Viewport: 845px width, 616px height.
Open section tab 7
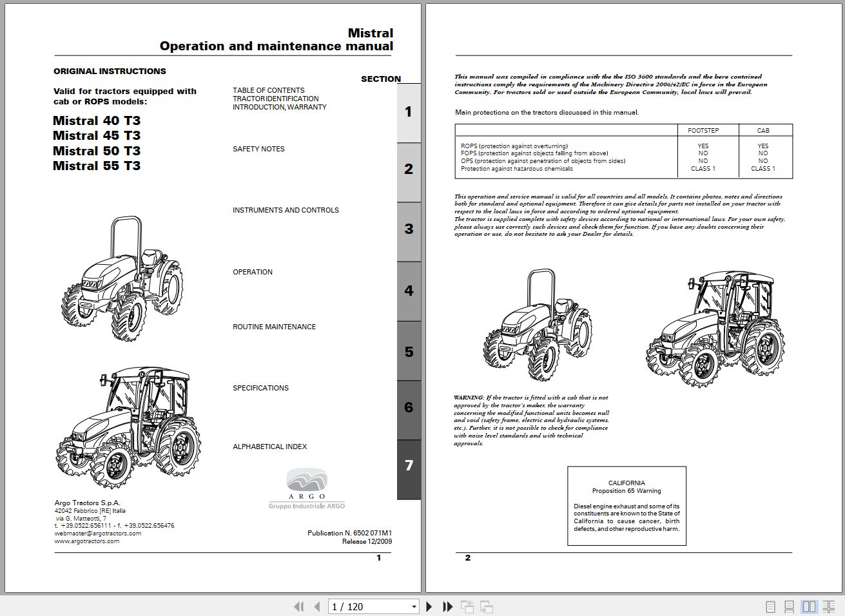tap(409, 469)
